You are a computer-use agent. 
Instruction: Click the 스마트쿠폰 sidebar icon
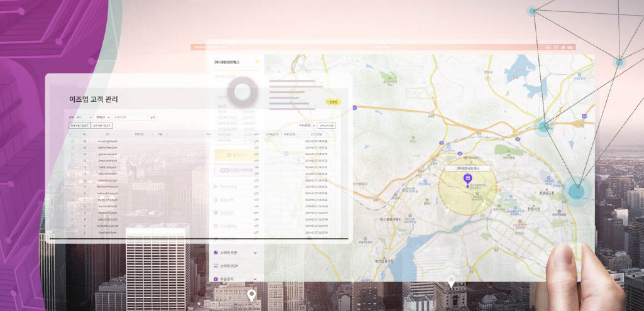[216, 253]
